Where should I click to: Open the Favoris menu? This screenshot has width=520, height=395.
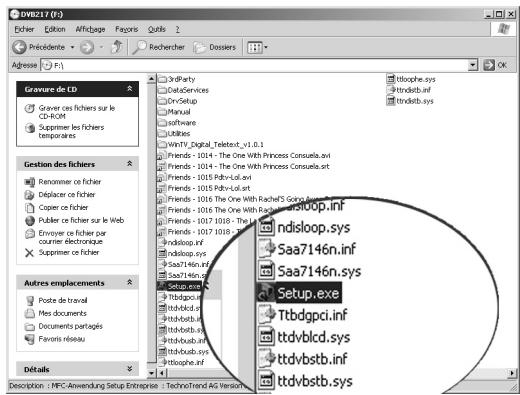[x=127, y=29]
